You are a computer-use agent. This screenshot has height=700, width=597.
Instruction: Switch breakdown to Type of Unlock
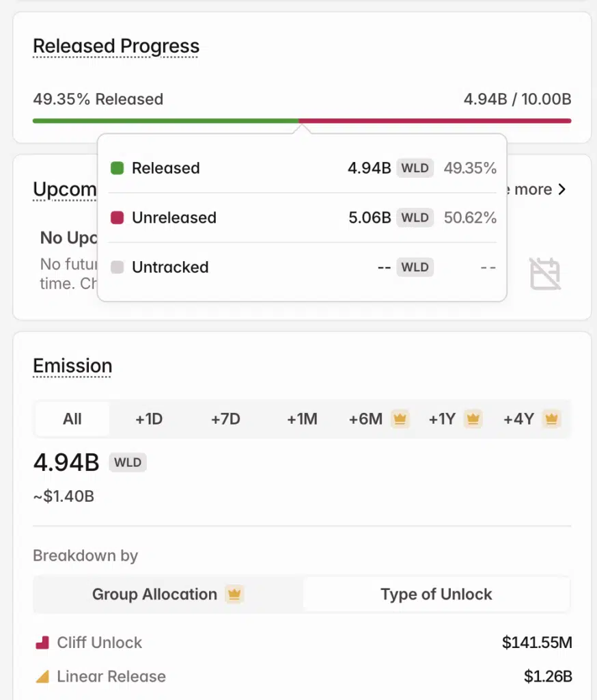click(x=436, y=594)
